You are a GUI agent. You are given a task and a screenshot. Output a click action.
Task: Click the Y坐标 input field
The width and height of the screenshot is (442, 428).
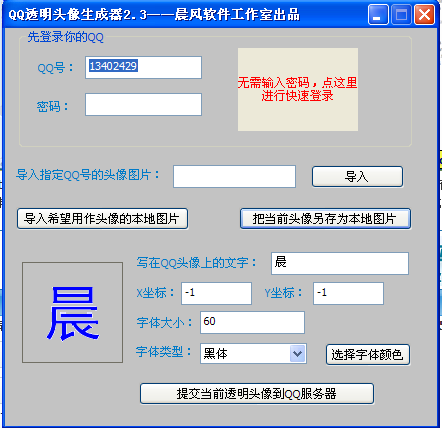pos(348,293)
